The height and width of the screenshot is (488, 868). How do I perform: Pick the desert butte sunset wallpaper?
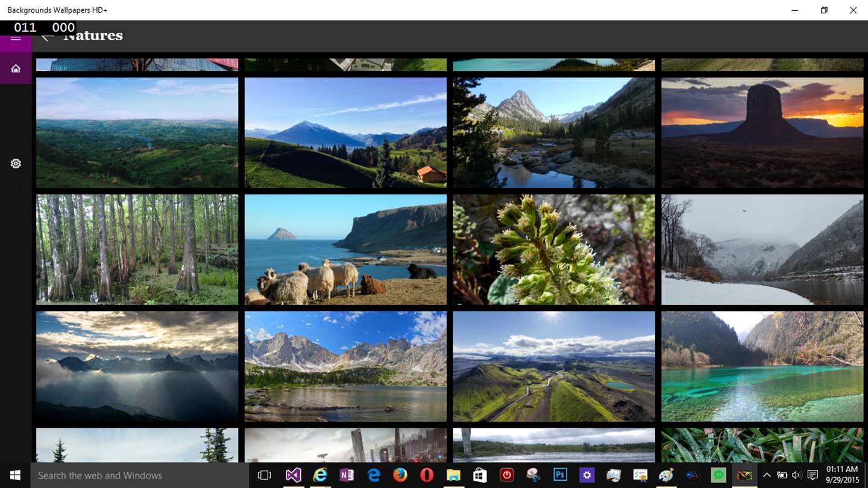click(762, 133)
